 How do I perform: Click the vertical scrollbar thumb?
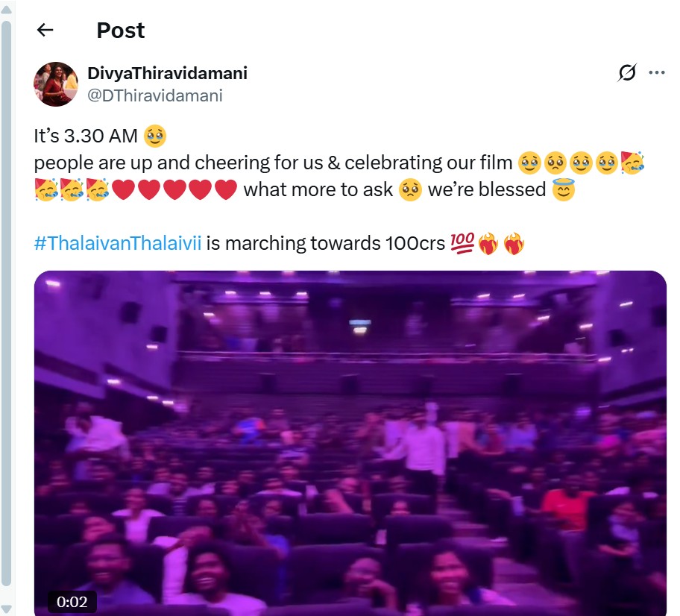pos(6,304)
